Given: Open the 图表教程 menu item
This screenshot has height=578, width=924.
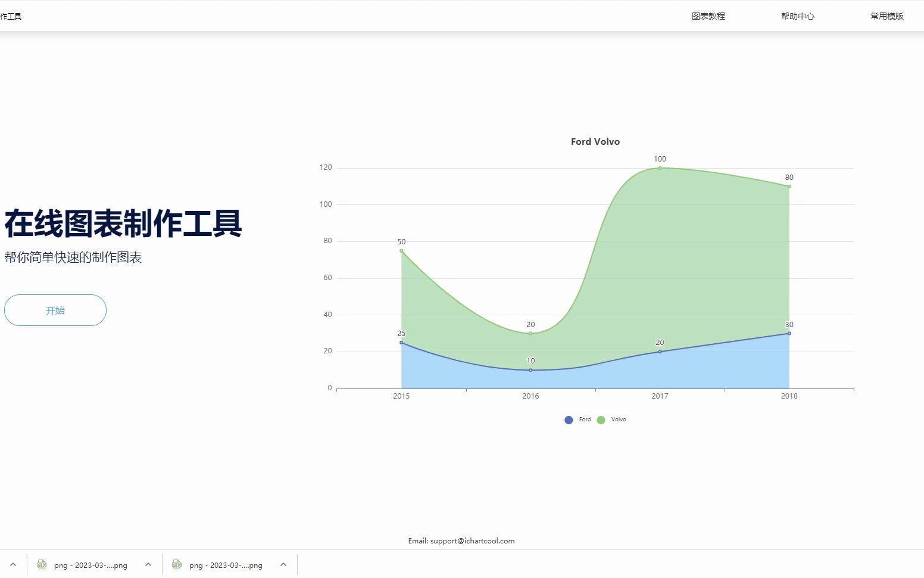Looking at the screenshot, I should [708, 16].
